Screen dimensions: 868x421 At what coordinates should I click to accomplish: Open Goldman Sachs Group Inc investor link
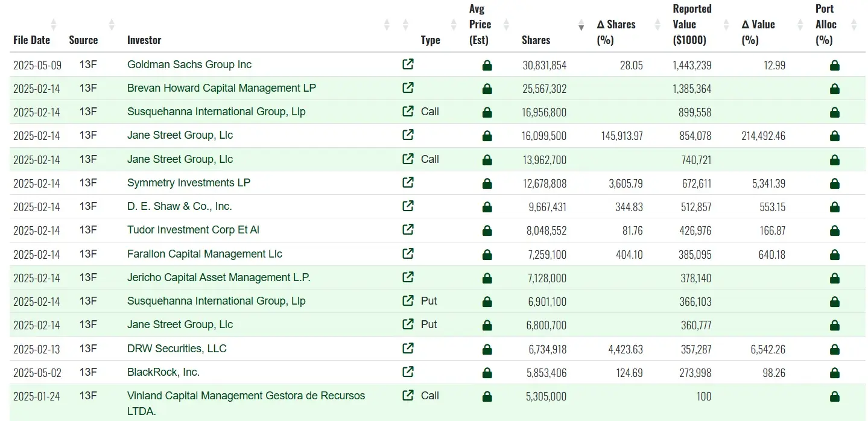click(189, 65)
